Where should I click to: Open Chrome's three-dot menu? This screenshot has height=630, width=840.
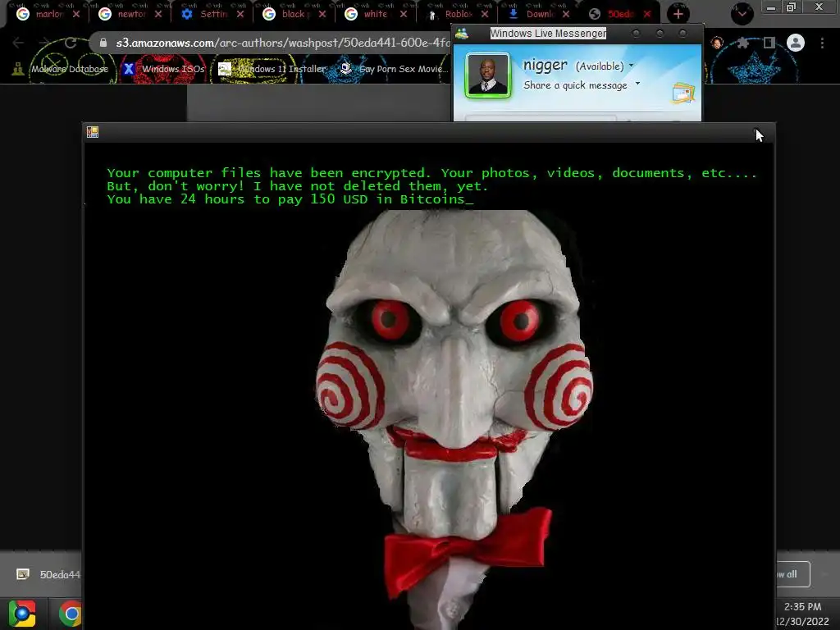coord(822,43)
